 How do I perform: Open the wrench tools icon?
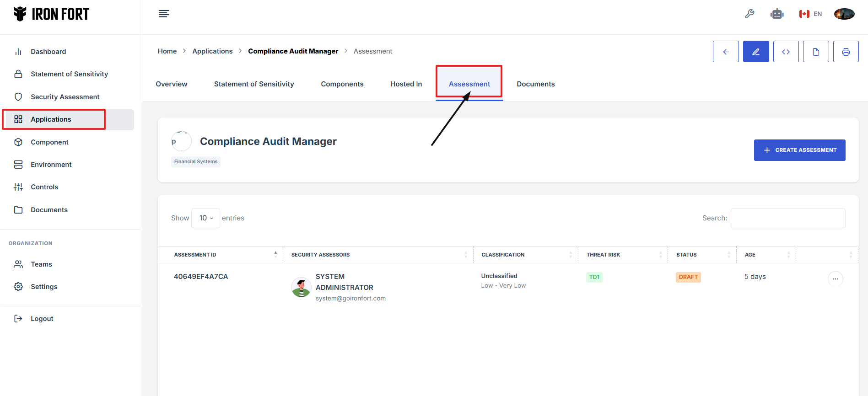point(749,14)
